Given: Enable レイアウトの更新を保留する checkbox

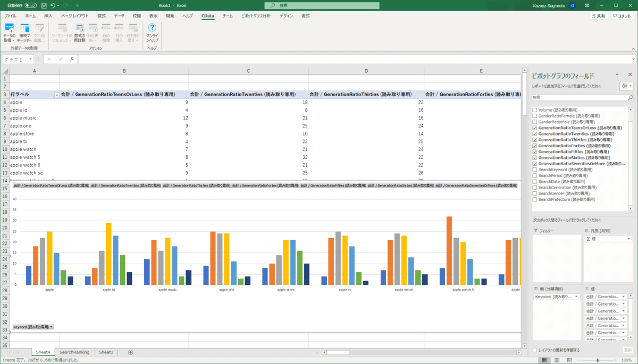Looking at the screenshot, I should click(x=535, y=350).
